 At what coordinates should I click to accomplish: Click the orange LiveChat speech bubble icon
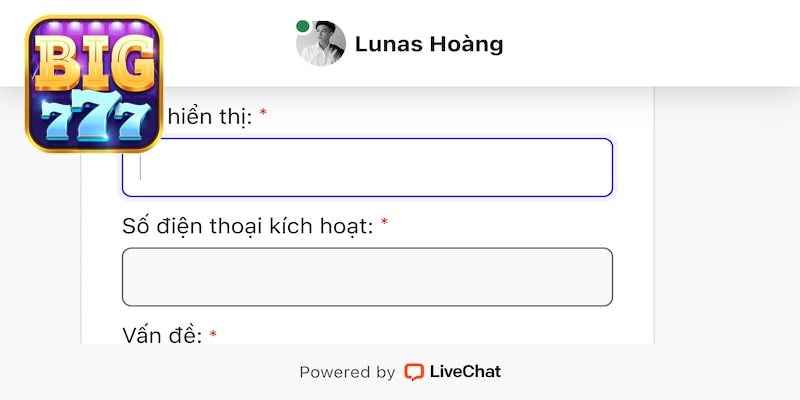pyautogui.click(x=414, y=372)
